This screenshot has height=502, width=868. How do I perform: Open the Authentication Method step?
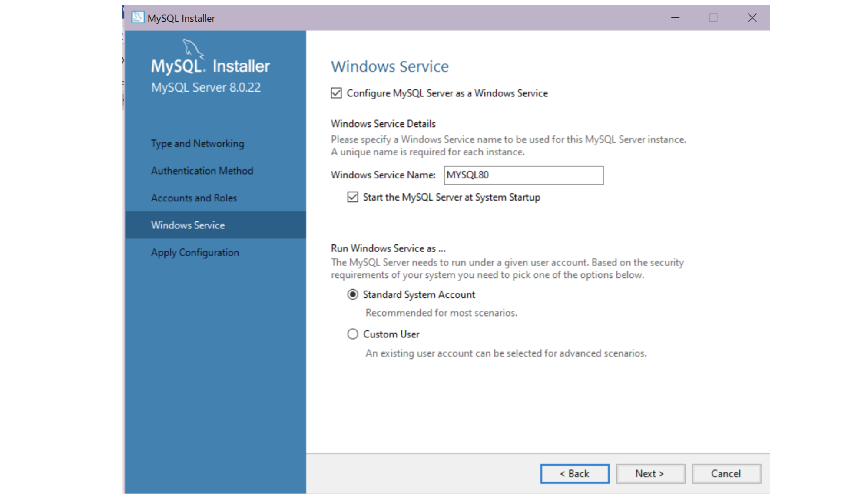point(202,171)
